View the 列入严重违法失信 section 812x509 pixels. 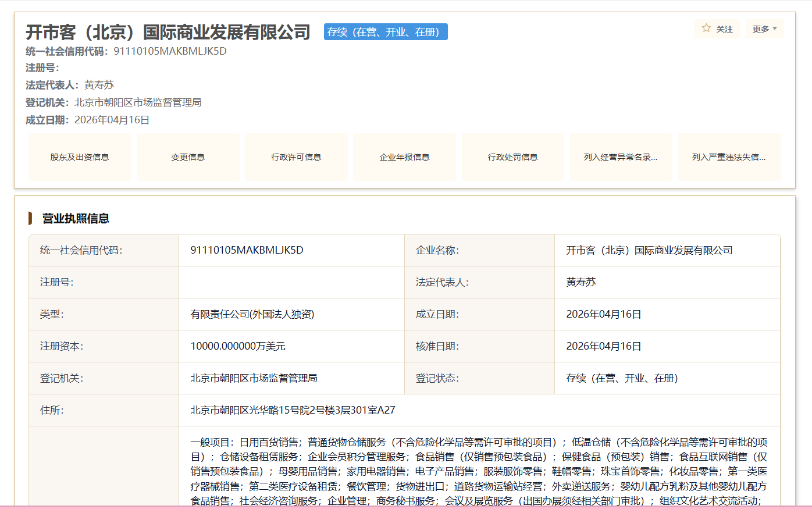pos(729,156)
